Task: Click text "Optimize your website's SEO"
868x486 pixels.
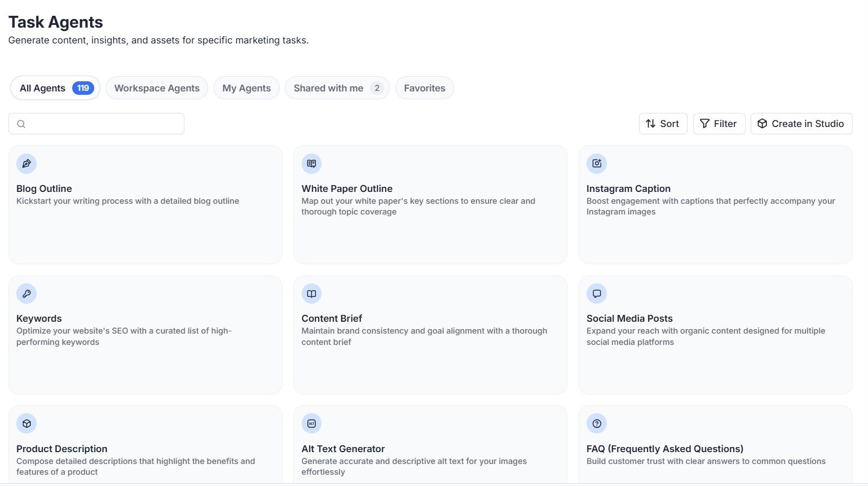Action: 72,331
